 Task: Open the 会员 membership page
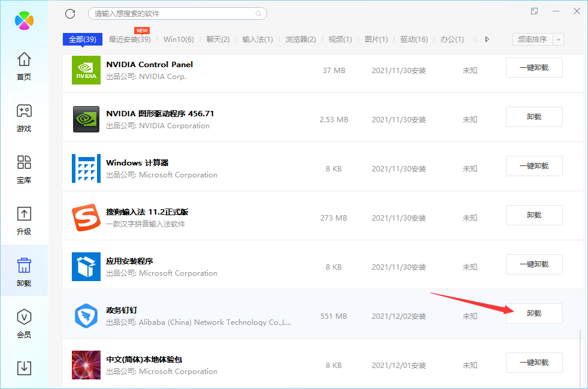24,324
